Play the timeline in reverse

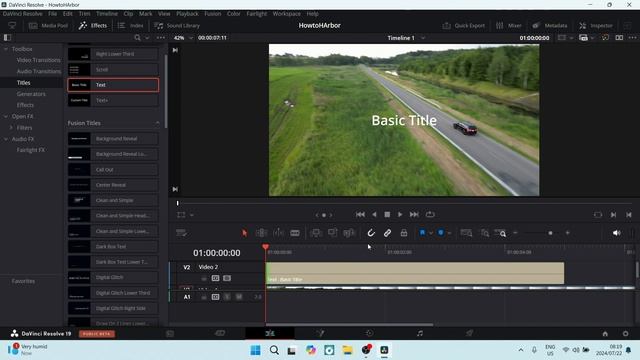[374, 214]
